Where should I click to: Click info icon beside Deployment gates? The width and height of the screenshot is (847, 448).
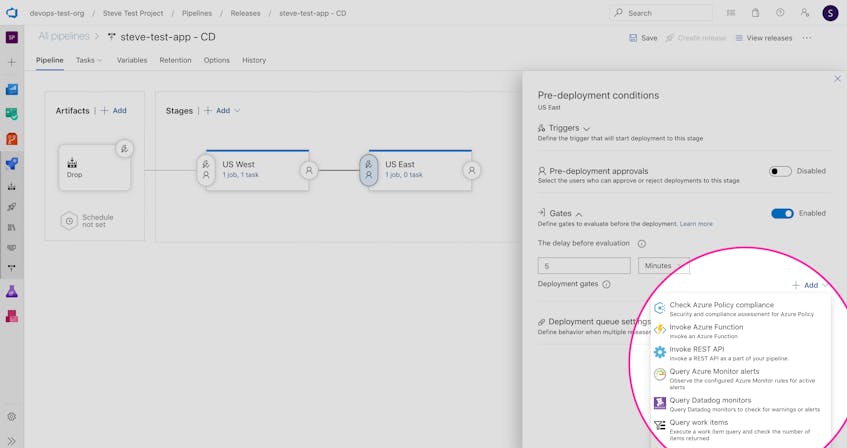607,284
